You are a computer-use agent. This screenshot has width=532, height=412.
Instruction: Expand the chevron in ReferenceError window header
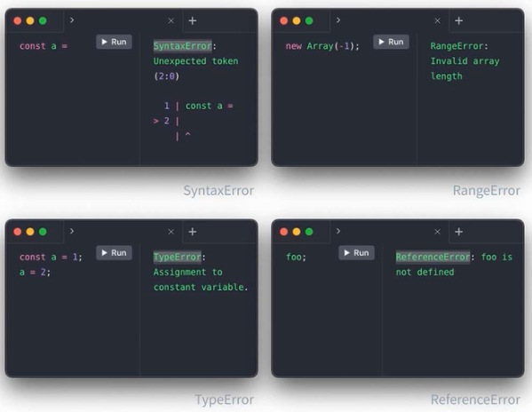coord(337,231)
